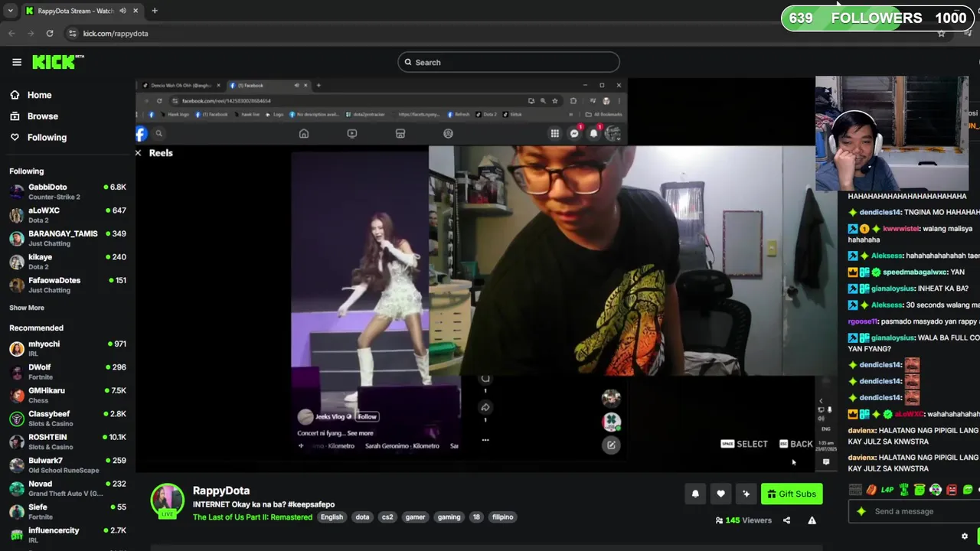Viewport: 980px width, 551px height.
Task: Open browser tab search dropdown arrow
Action: (x=10, y=11)
